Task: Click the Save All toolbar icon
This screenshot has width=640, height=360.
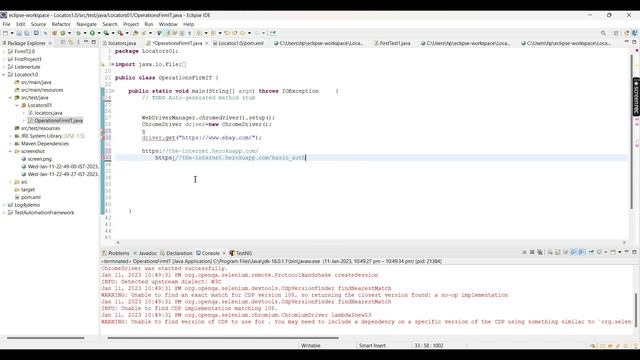Action: (27, 33)
